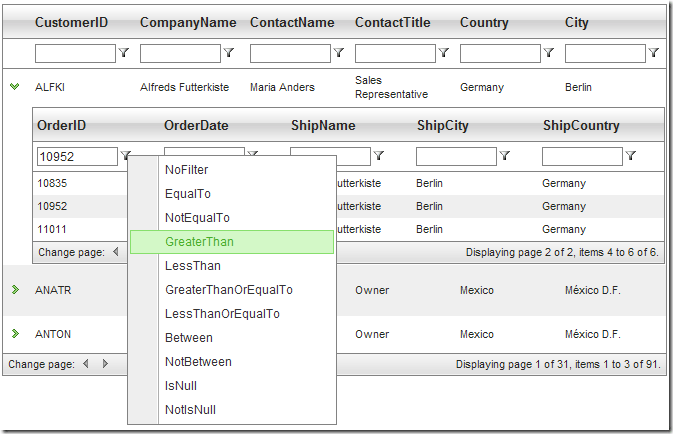Select GreaterThan filter option

click(200, 242)
